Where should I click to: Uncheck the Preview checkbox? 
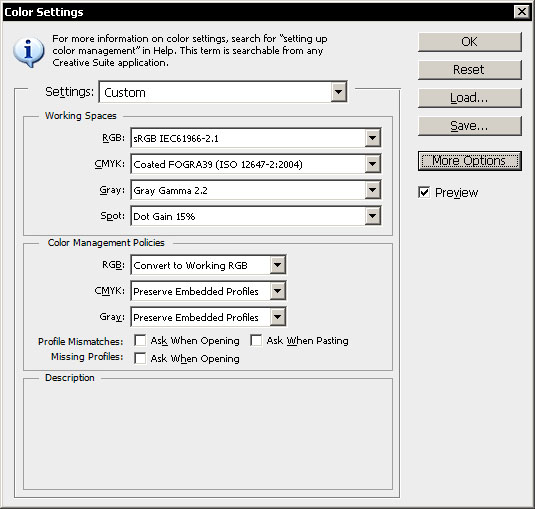coord(424,192)
